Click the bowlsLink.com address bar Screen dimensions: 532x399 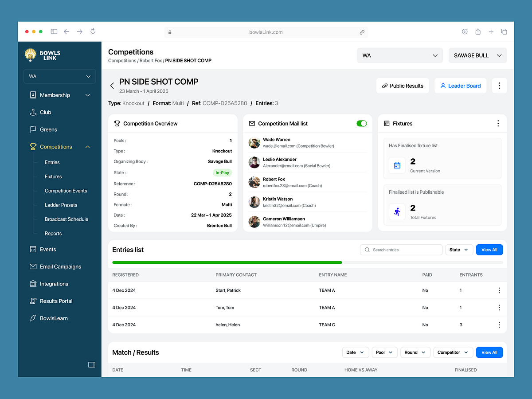tap(266, 32)
